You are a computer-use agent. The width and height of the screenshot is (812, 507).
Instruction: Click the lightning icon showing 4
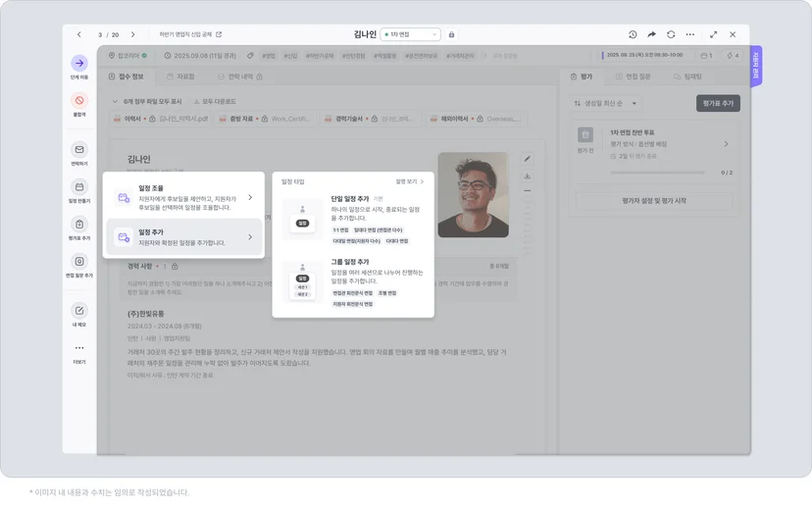(x=733, y=56)
